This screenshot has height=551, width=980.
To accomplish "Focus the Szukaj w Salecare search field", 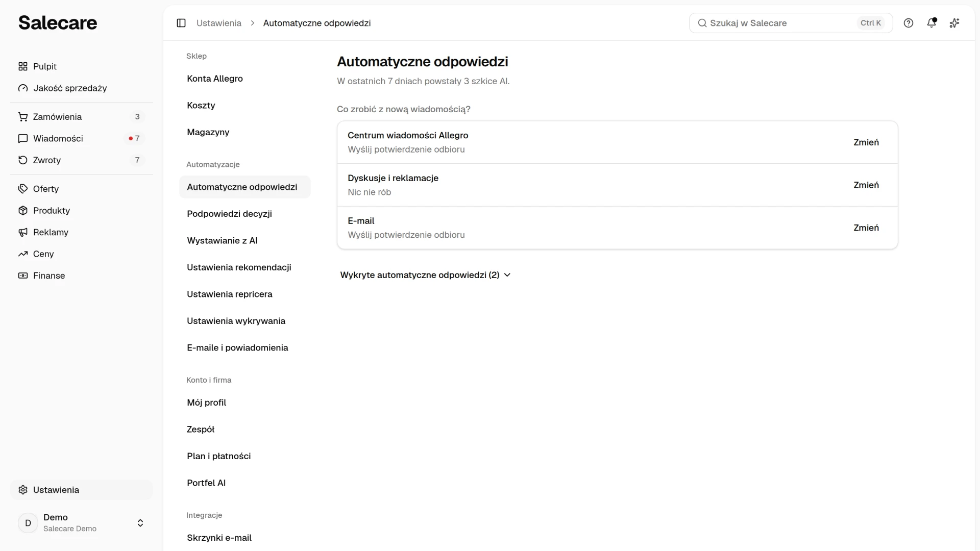I will (x=791, y=23).
